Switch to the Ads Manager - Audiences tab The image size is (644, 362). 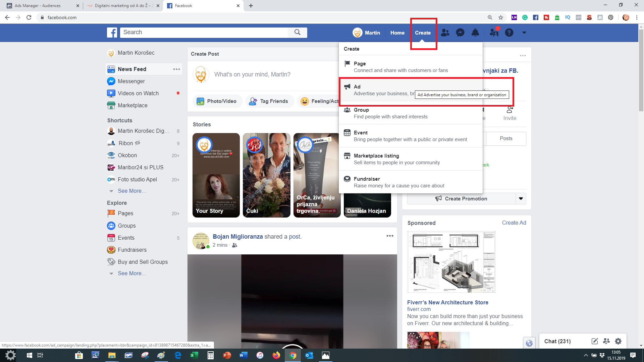(x=38, y=6)
